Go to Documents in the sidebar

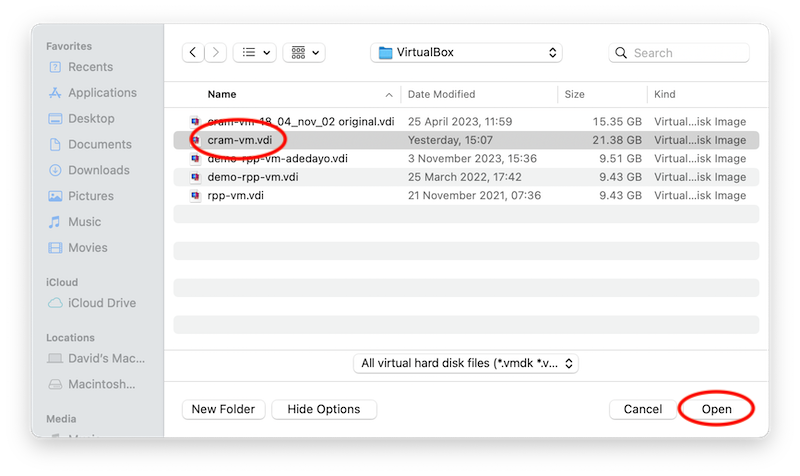[x=100, y=144]
